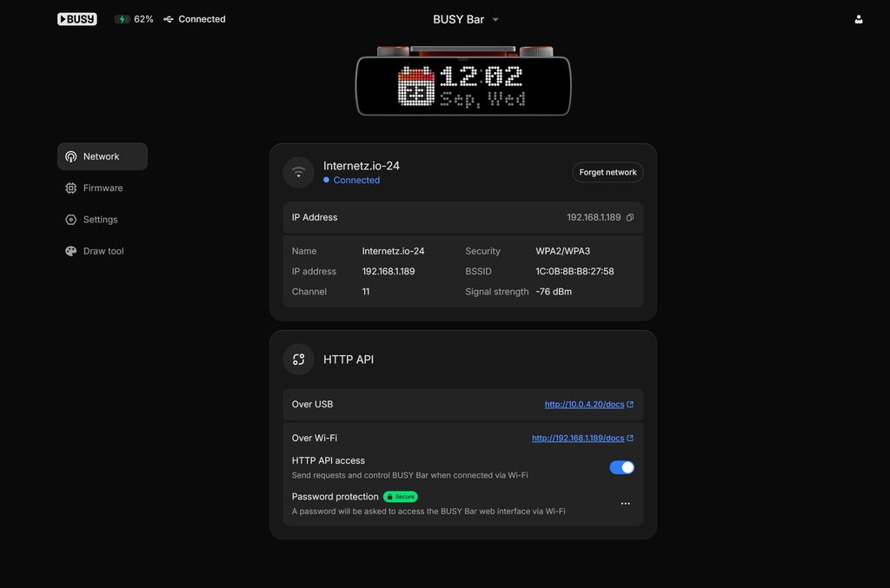Click the Channel value 11
The height and width of the screenshot is (588, 890).
point(366,292)
